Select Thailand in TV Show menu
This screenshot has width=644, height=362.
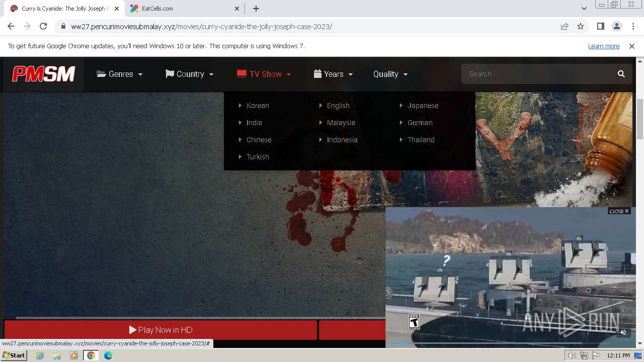tap(421, 140)
